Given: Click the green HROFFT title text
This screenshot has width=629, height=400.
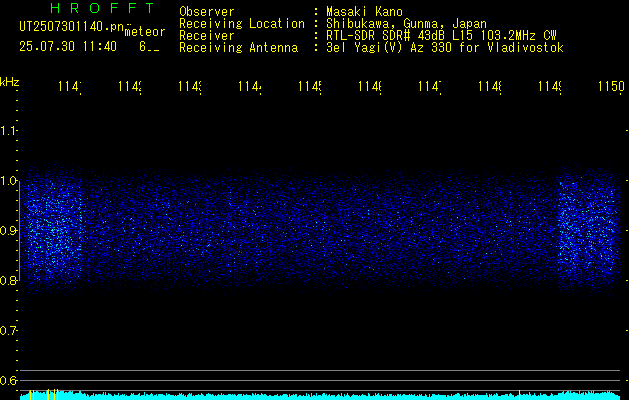Looking at the screenshot, I should tap(102, 8).
